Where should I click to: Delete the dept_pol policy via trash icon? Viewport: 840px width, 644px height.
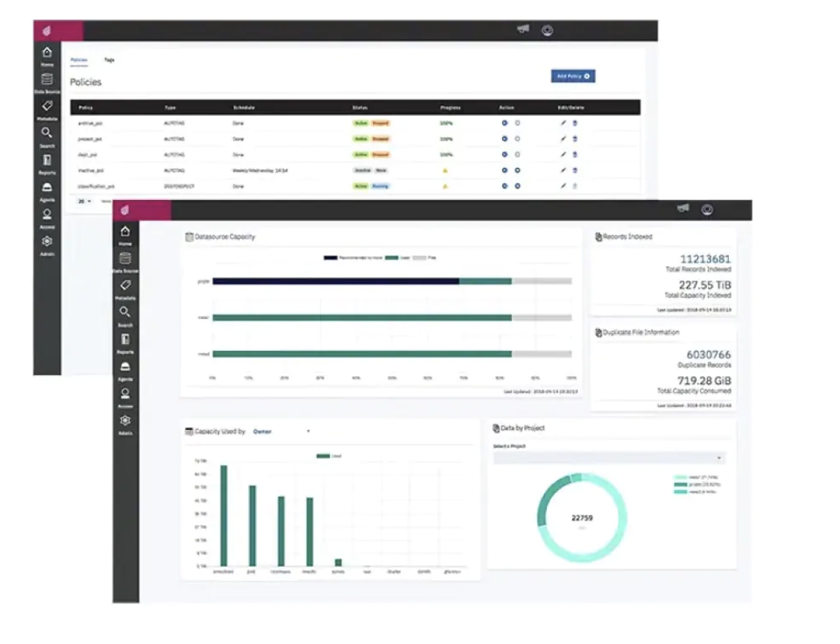coord(574,155)
